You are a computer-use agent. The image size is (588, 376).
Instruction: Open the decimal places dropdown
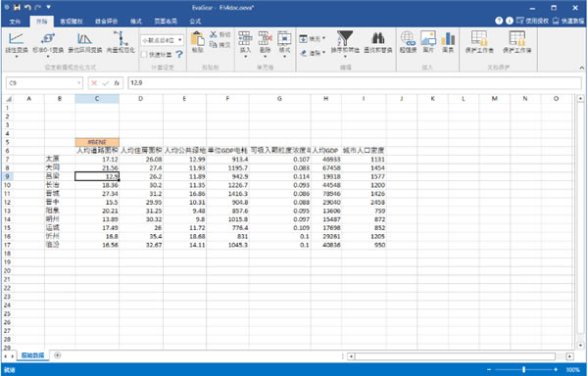point(163,40)
